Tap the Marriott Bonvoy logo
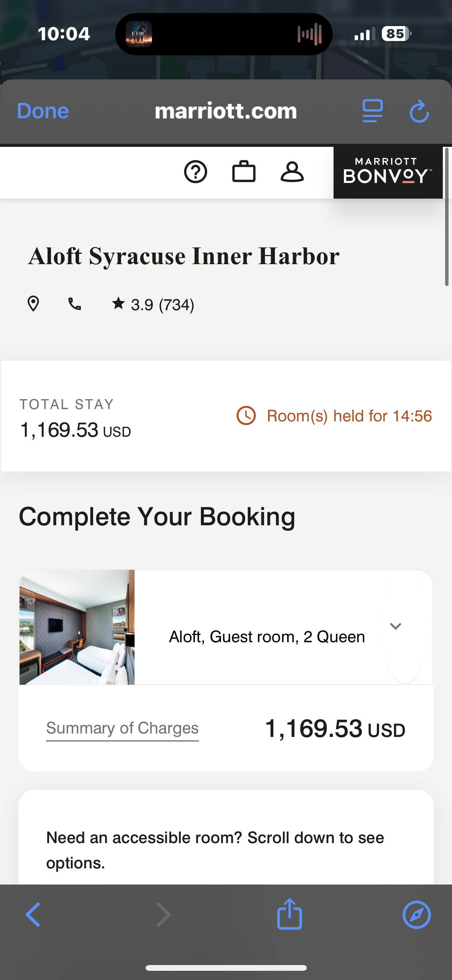 [388, 172]
